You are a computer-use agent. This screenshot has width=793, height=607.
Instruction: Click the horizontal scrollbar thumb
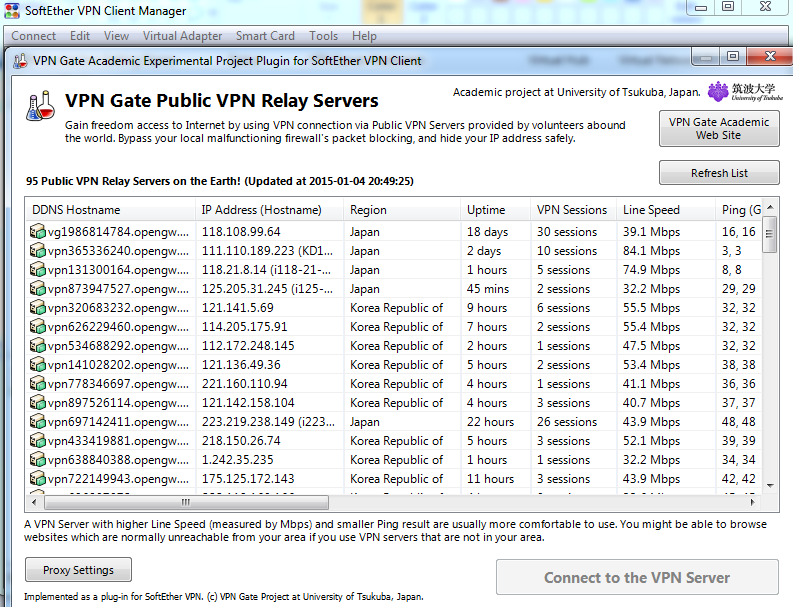pyautogui.click(x=186, y=502)
